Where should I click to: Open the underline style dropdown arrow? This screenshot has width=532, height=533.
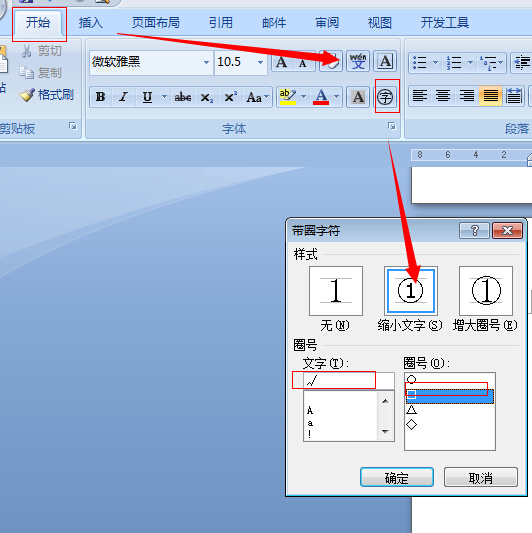coord(165,97)
